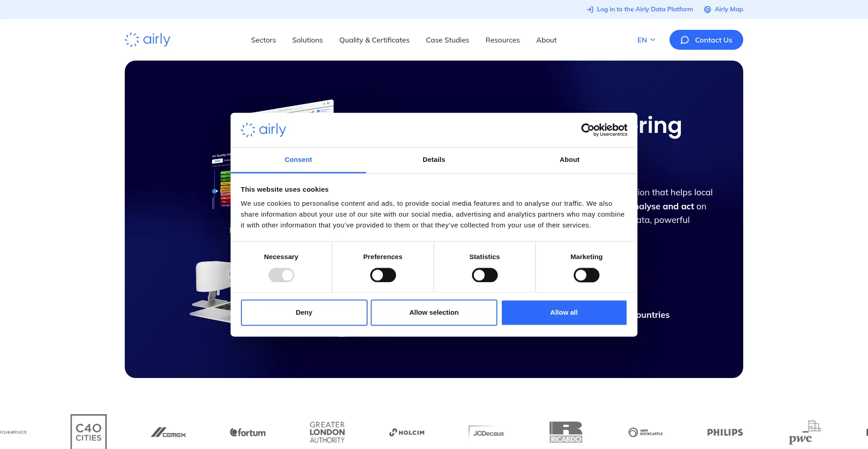
Task: Click the JCDecaux partner logo
Action: coord(486,433)
